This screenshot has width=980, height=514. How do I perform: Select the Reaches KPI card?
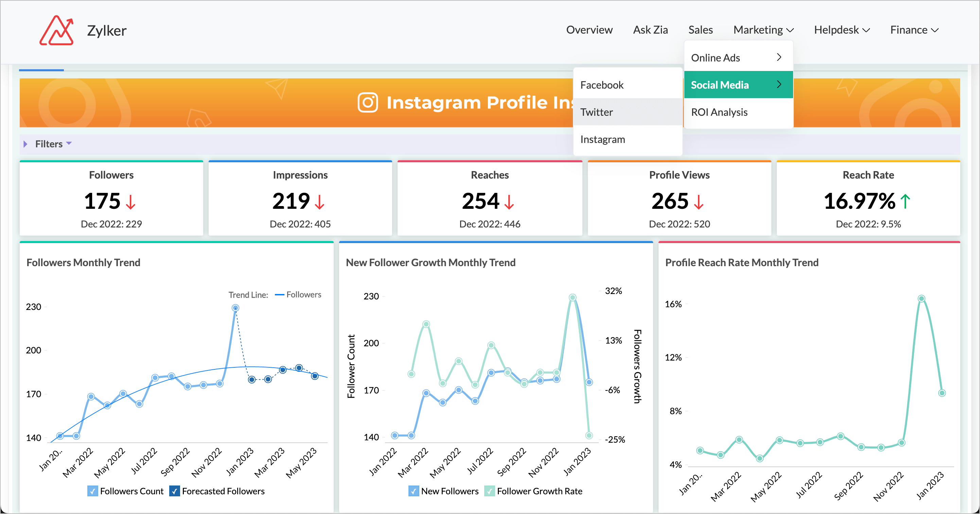pyautogui.click(x=490, y=198)
